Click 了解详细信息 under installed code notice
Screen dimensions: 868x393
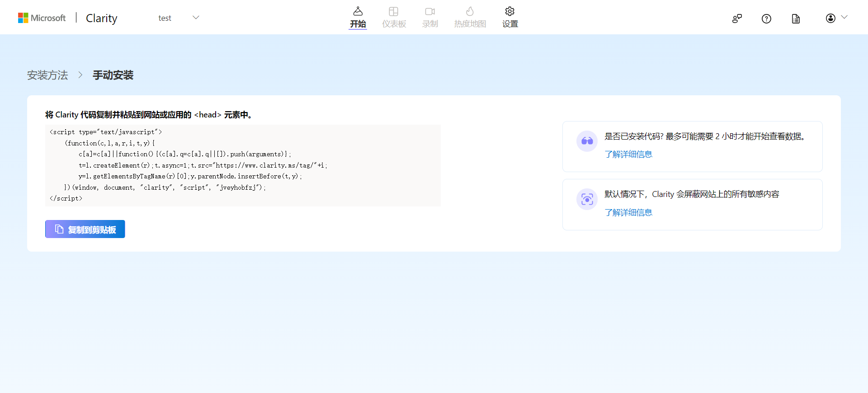coord(628,154)
